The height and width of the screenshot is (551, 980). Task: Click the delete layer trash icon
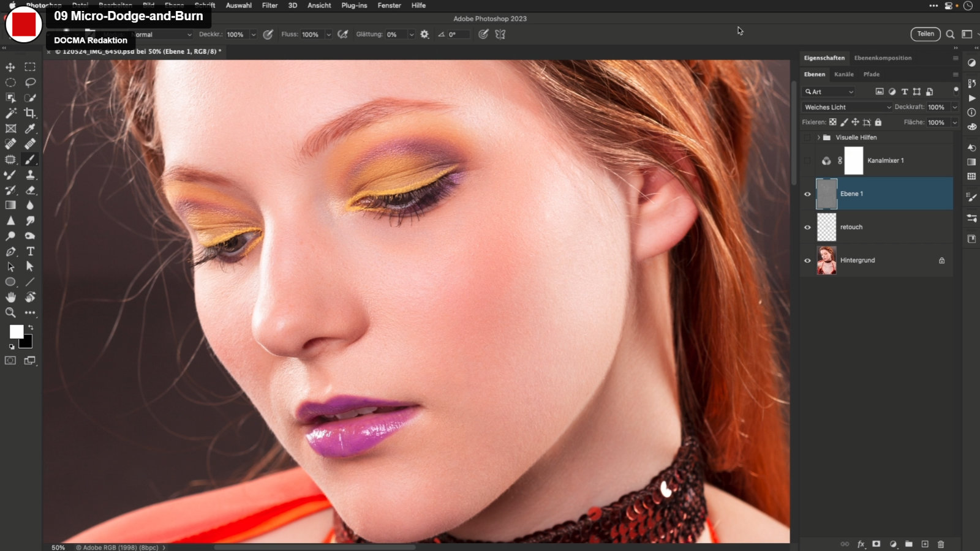(x=941, y=544)
